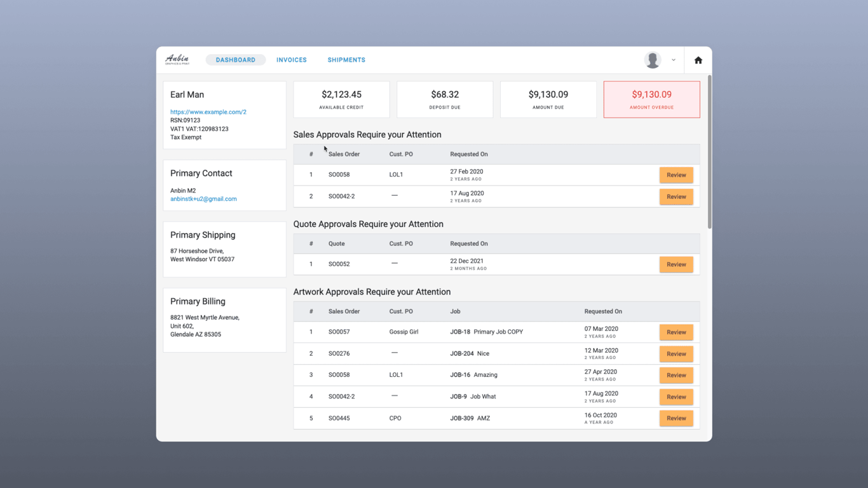Click the Tax Exempt label
Screen dimensions: 868x488
(x=186, y=137)
